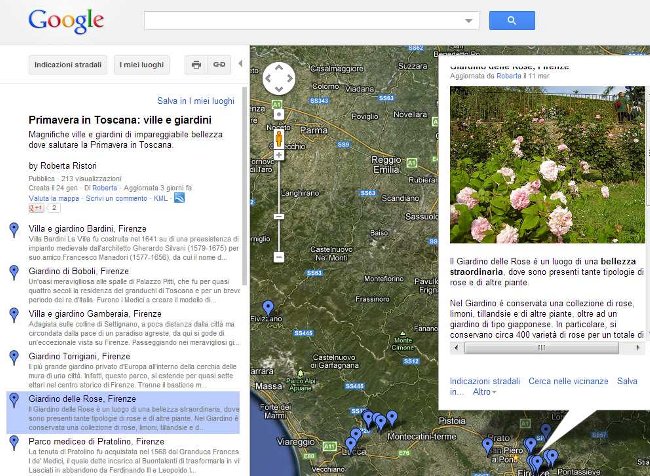Pan map down with the navigation wheel

click(x=279, y=89)
